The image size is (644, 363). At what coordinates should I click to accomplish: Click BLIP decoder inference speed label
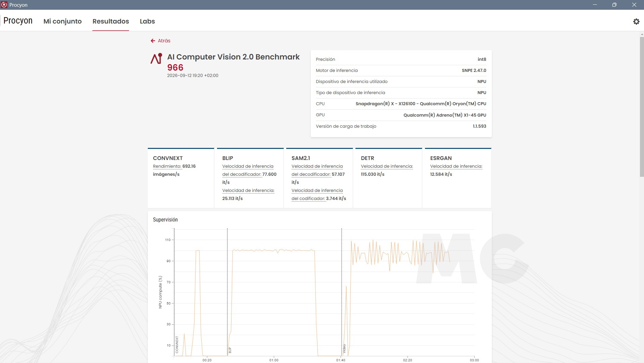tap(248, 170)
